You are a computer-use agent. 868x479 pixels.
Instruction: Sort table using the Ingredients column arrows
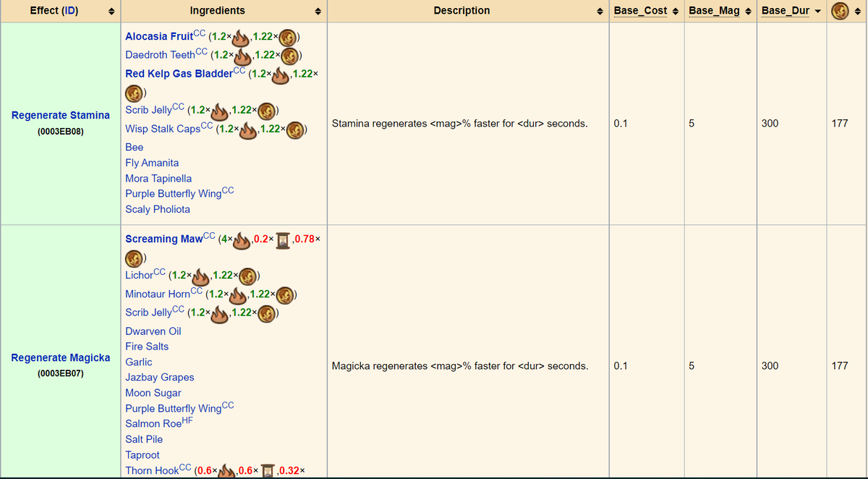click(x=318, y=12)
